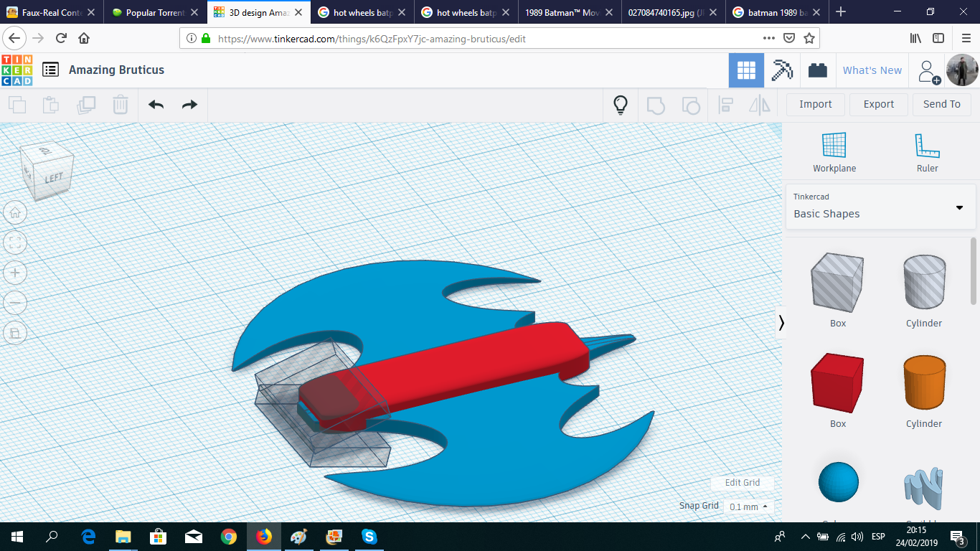Open Skype from the taskbar

pos(369,537)
